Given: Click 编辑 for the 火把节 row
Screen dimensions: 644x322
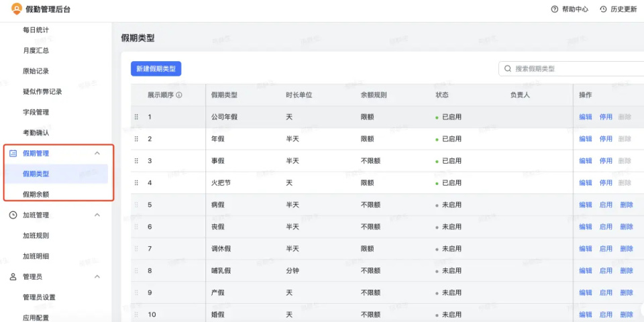Looking at the screenshot, I should (x=585, y=182).
